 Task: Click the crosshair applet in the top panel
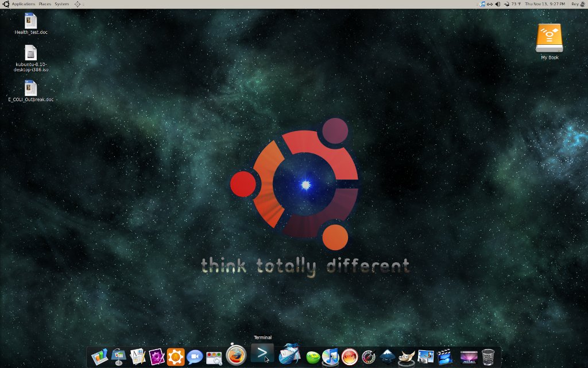[78, 4]
